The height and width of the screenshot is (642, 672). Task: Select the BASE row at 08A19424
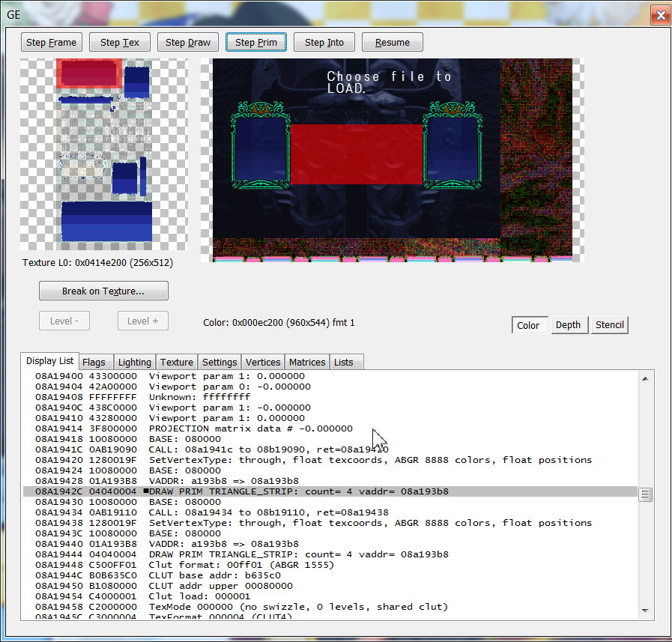tap(330, 470)
